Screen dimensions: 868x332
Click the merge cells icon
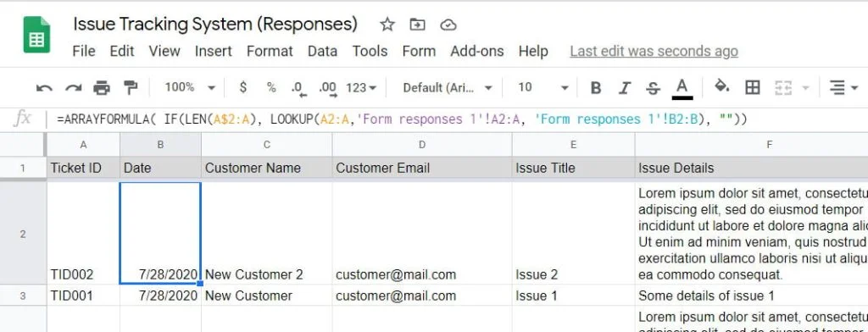pos(782,87)
